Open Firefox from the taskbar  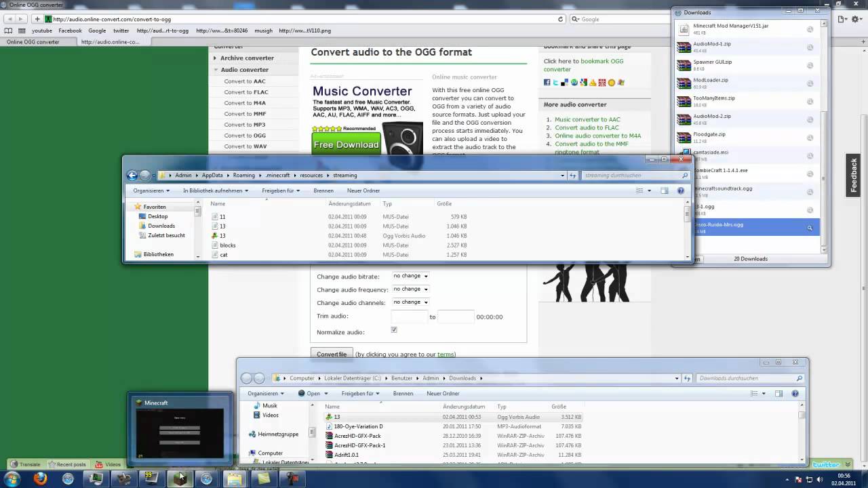coord(40,479)
